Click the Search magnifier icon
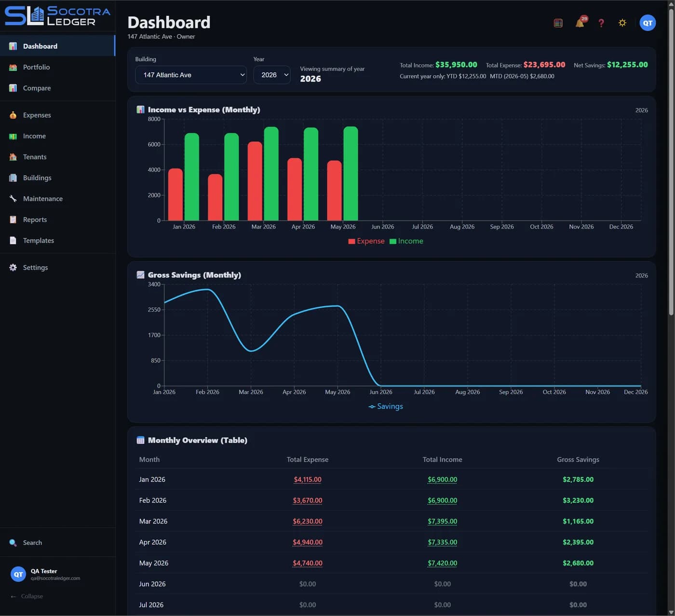675x616 pixels. click(13, 543)
